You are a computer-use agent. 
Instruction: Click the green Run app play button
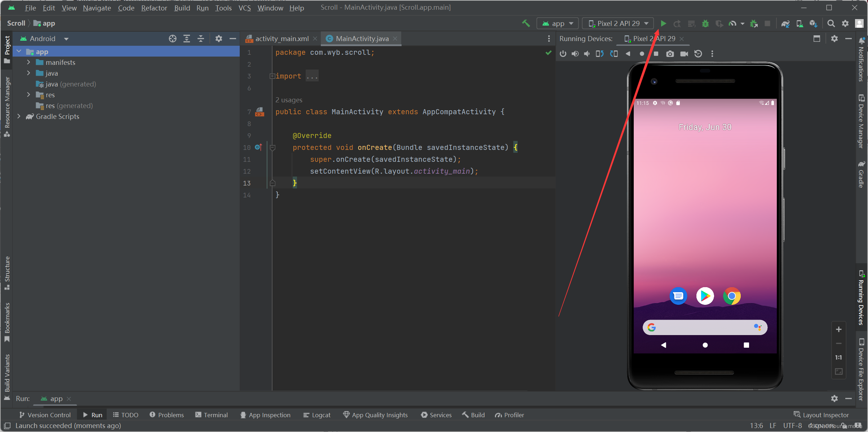click(663, 23)
